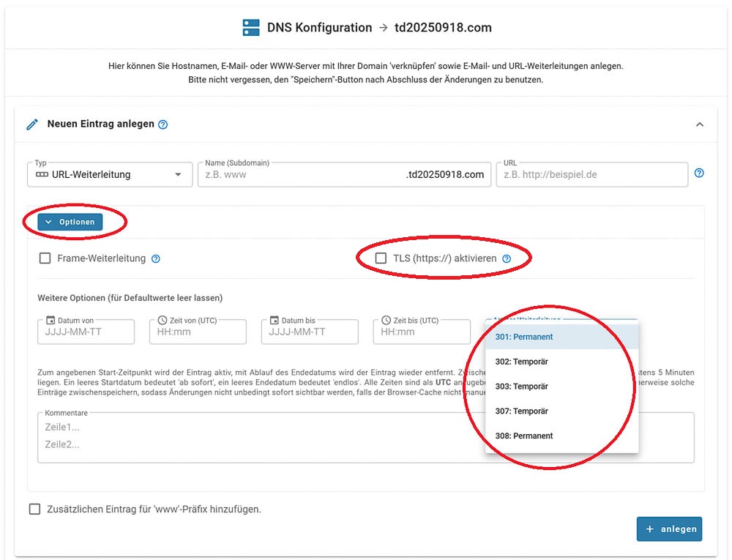Collapse the Neuen Eintrag anlegen panel chevron
Image resolution: width=732 pixels, height=560 pixels.
[x=699, y=124]
